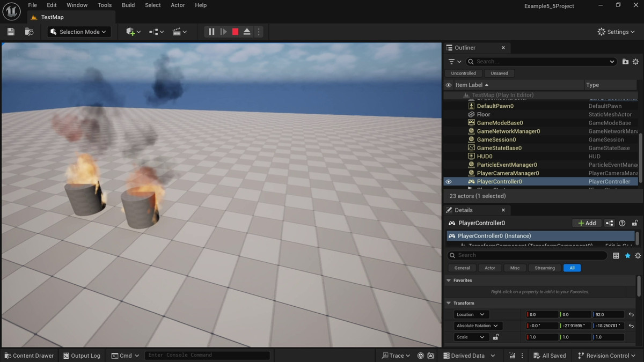Image resolution: width=644 pixels, height=362 pixels.
Task: Toggle the Details panel lock icon
Action: point(635,223)
